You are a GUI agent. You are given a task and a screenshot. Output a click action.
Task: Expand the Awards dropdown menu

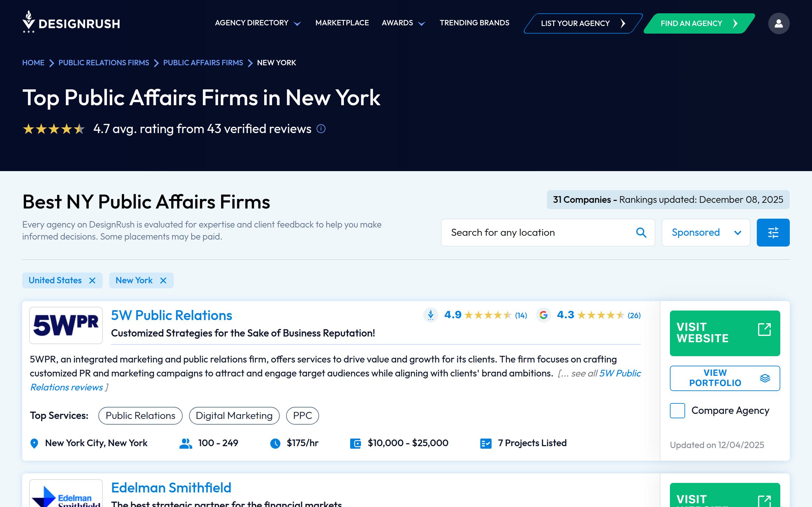coord(403,23)
